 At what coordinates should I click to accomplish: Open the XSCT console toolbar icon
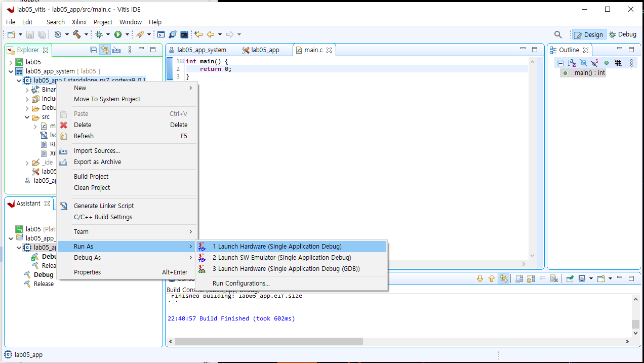[161, 34]
